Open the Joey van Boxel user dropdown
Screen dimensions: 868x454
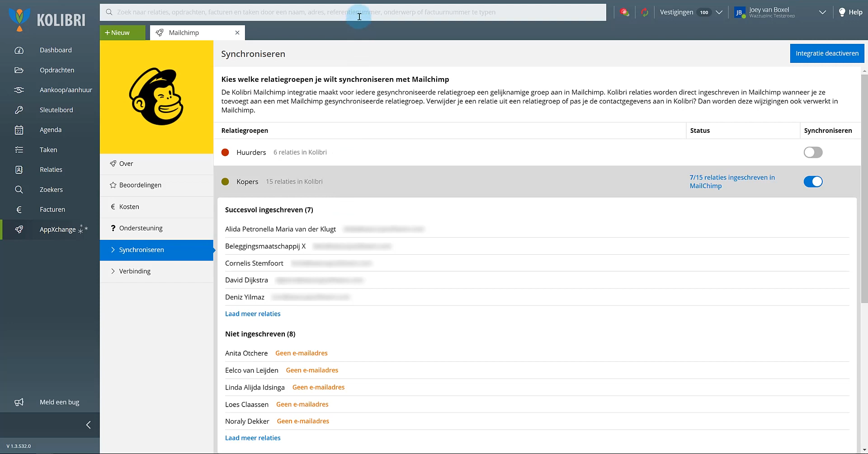pos(822,12)
